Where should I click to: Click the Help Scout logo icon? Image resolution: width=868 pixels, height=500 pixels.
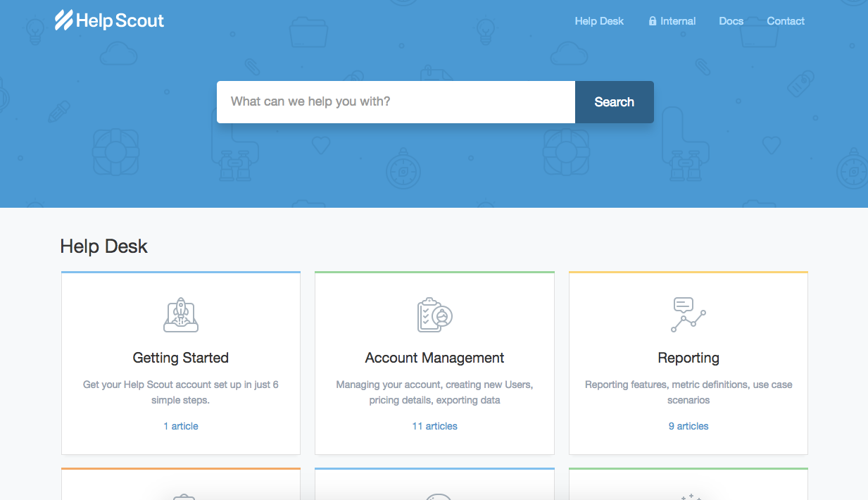(x=64, y=20)
